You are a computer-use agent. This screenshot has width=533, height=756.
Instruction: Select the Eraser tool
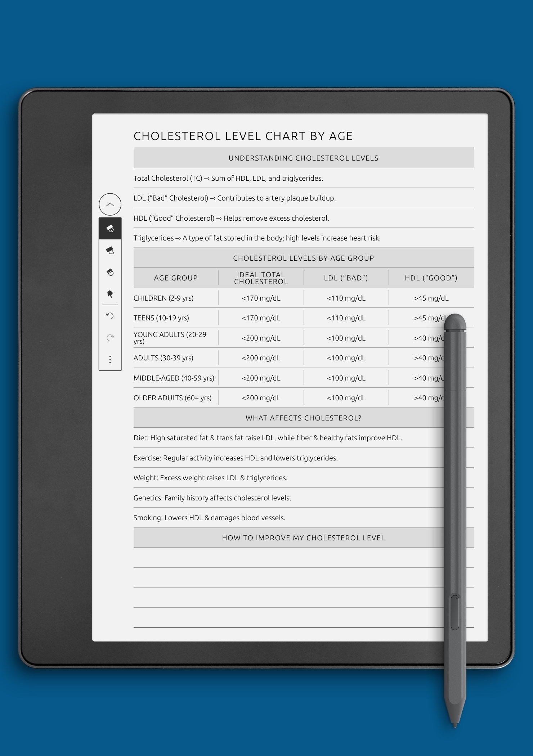click(110, 273)
